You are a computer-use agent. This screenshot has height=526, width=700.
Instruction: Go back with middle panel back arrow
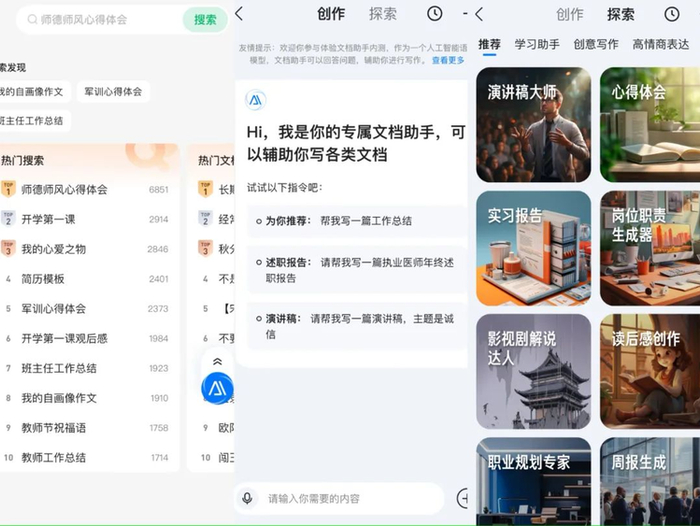pos(239,14)
